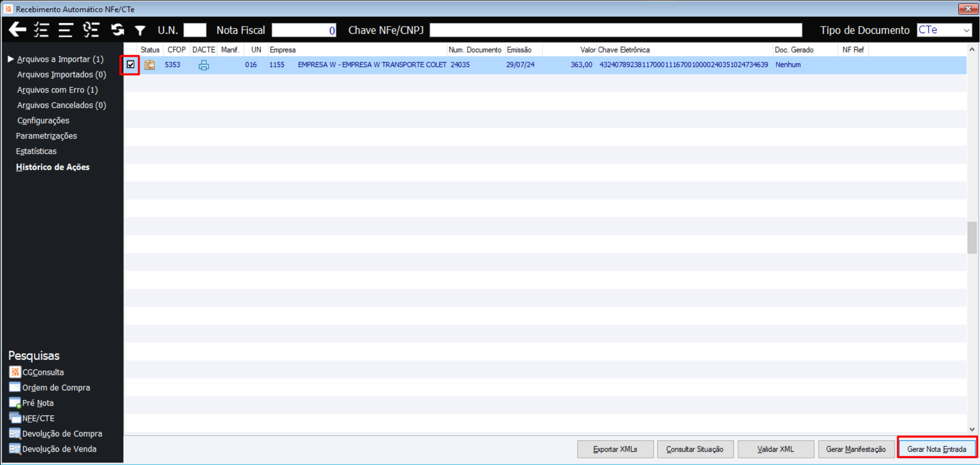Focus the U.N. input field
This screenshot has width=980, height=465.
[195, 30]
